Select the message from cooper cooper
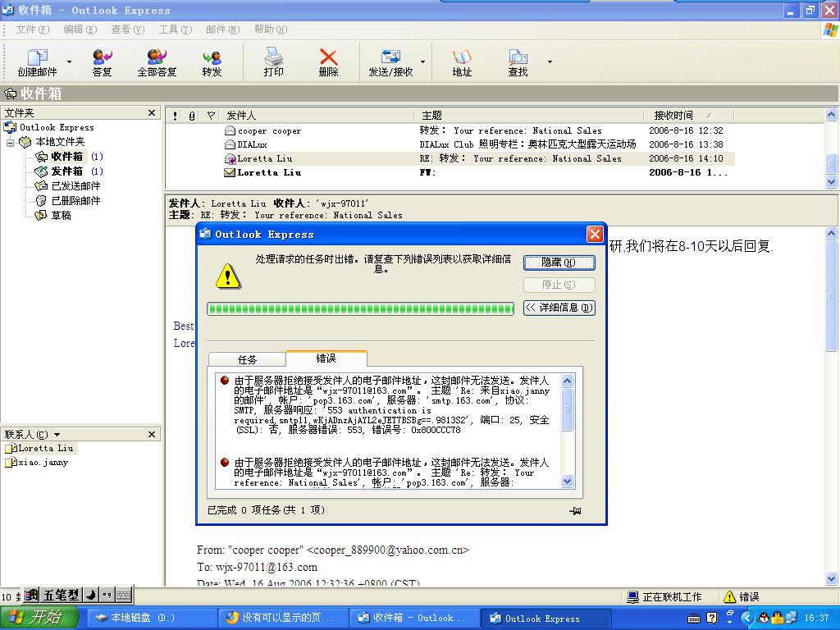Image resolution: width=840 pixels, height=630 pixels. coord(450,130)
